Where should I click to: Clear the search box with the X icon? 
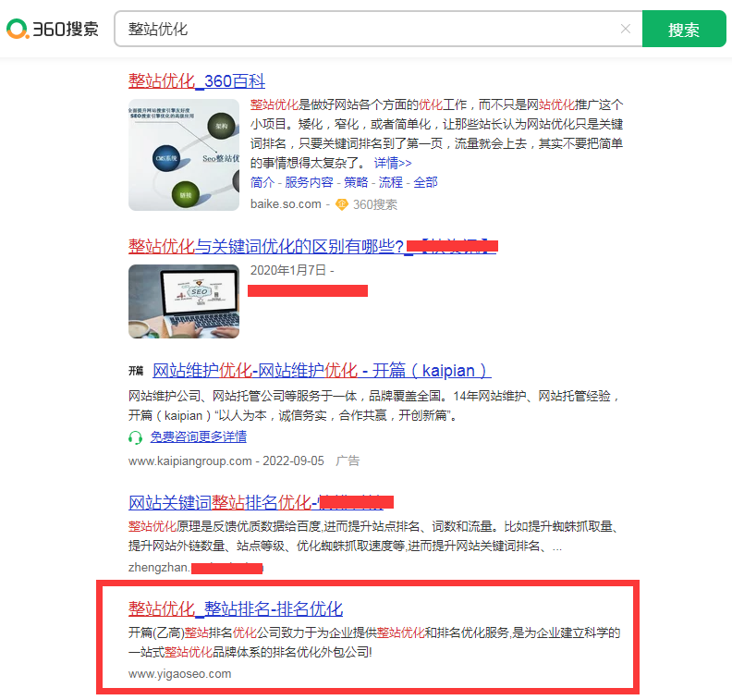pyautogui.click(x=626, y=29)
